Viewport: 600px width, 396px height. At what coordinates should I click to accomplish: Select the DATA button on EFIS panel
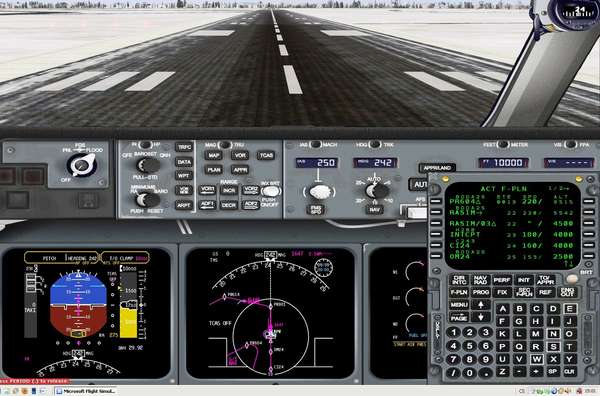pyautogui.click(x=184, y=162)
